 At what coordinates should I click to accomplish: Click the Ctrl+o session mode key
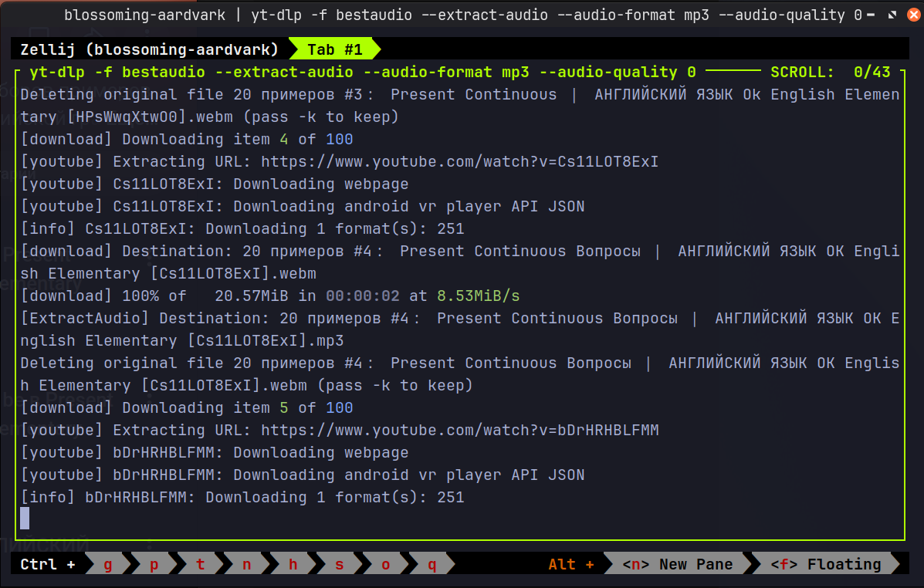(385, 564)
